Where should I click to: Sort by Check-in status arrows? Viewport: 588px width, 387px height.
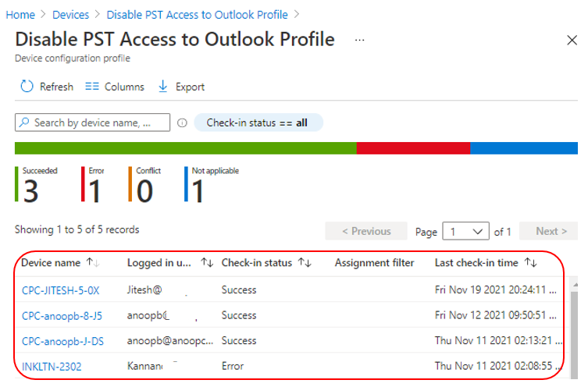point(305,263)
